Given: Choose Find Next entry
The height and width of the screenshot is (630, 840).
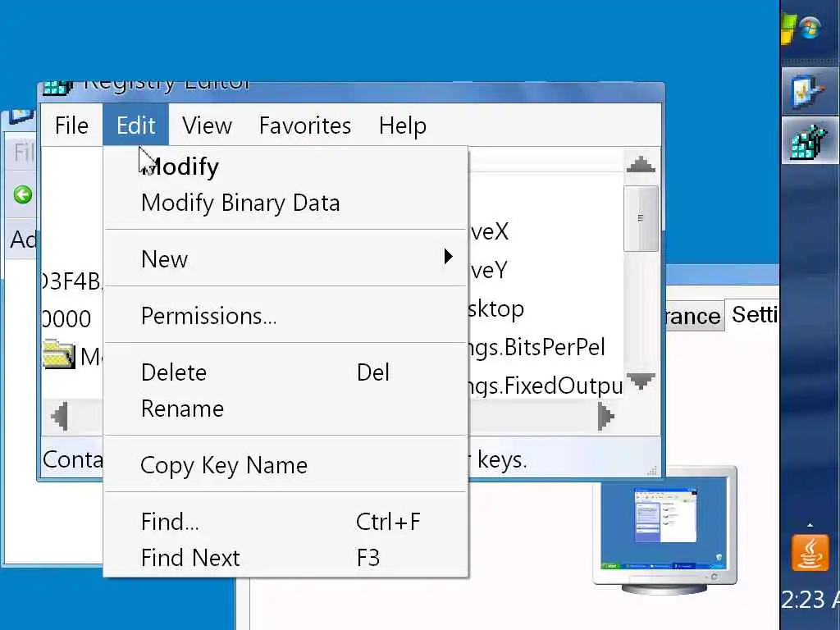Looking at the screenshot, I should [x=285, y=558].
